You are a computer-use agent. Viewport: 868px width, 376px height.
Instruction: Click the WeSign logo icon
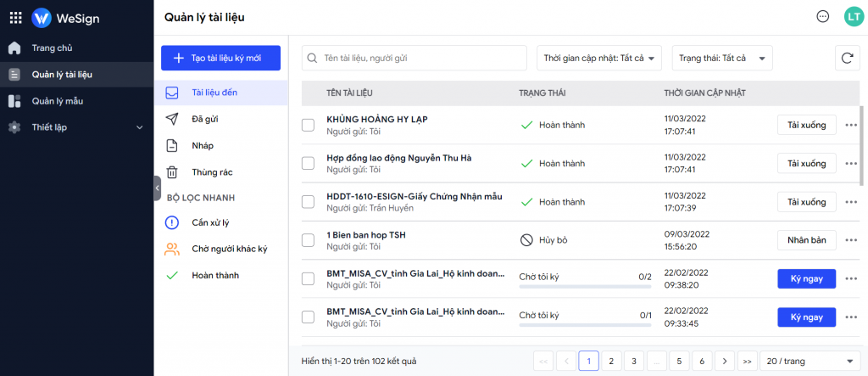coord(42,18)
